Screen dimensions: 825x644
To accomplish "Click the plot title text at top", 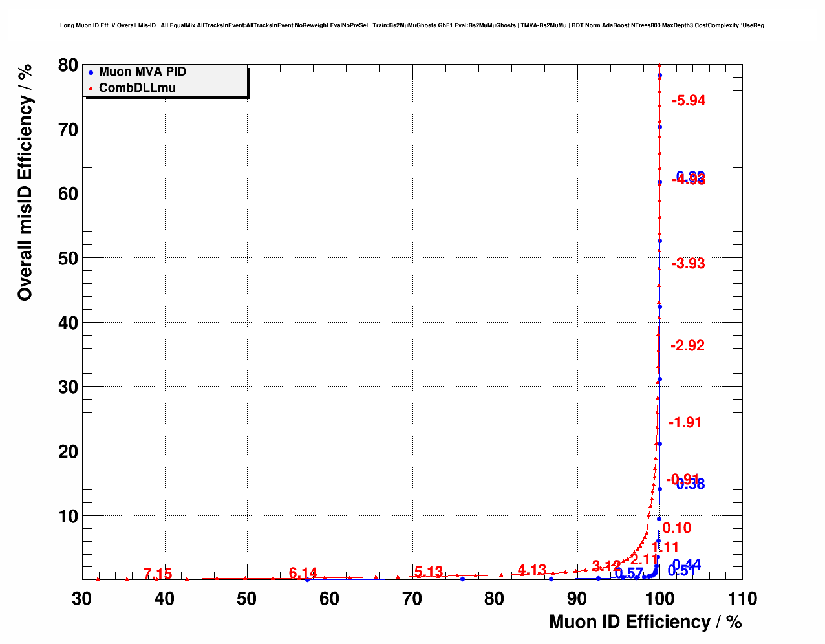I will (x=412, y=25).
